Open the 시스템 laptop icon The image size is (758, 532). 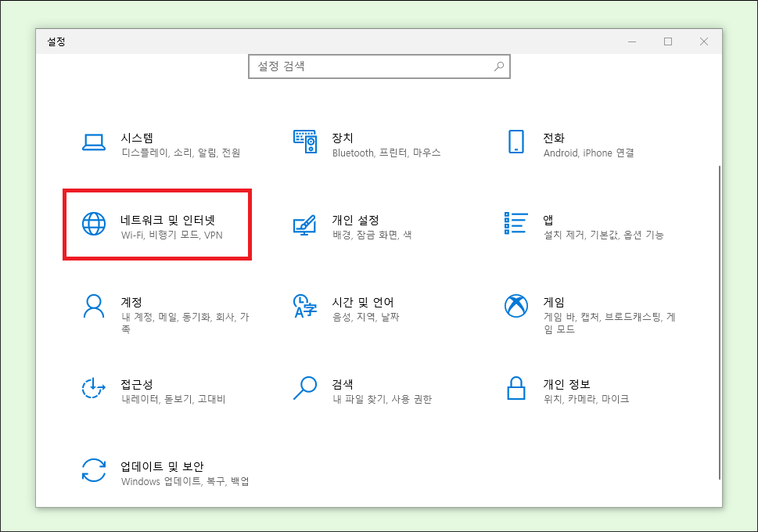tap(94, 142)
